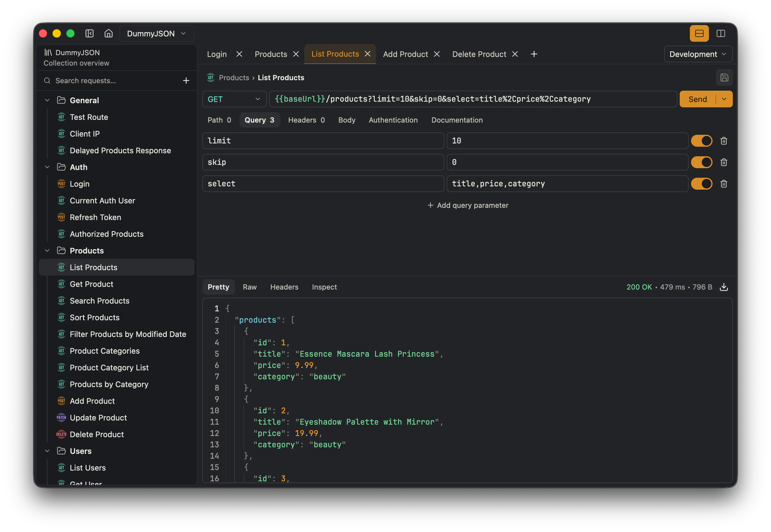Open a new tab with plus icon
The image size is (771, 532).
(533, 54)
